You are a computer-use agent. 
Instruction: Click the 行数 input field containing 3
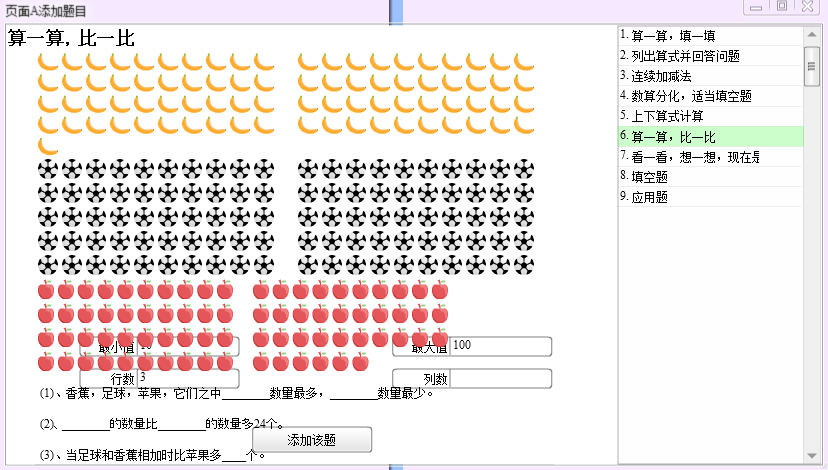188,378
